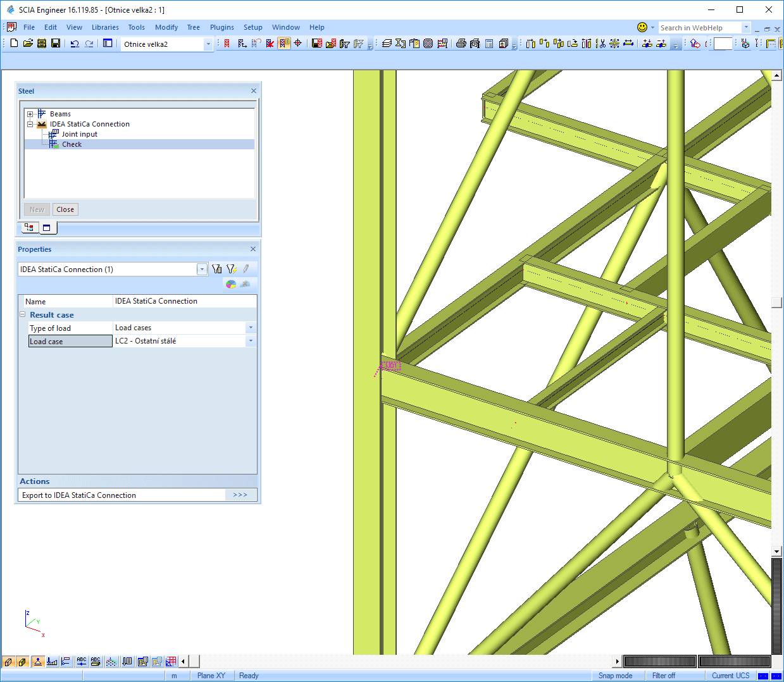This screenshot has width=784, height=682.
Task: Click the layers icon in toolbar
Action: [x=387, y=44]
